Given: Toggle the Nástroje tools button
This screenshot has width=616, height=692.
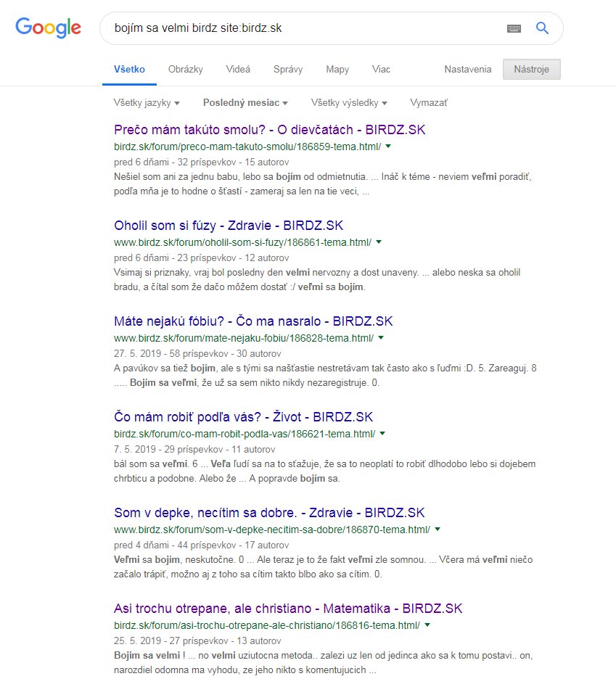Looking at the screenshot, I should click(532, 70).
